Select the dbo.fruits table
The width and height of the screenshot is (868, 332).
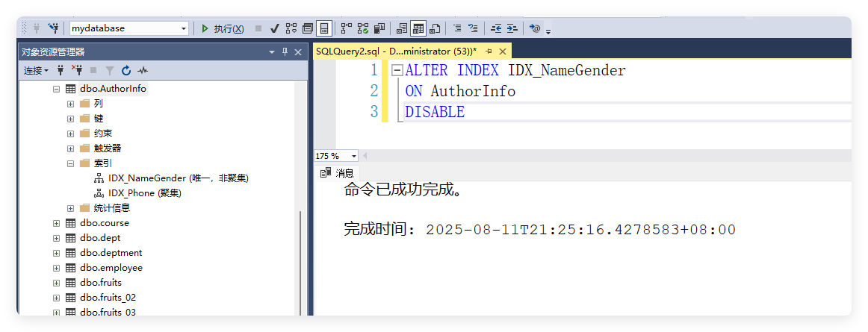[101, 283]
